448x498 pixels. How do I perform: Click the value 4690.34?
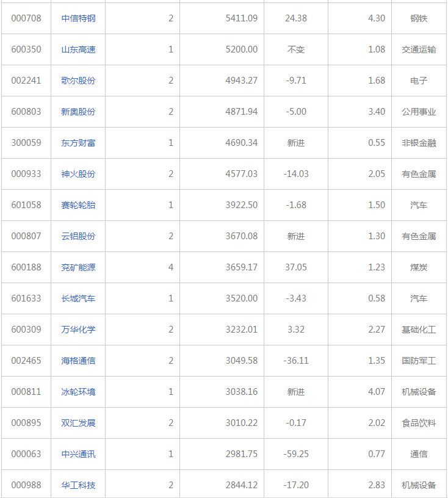(x=242, y=143)
